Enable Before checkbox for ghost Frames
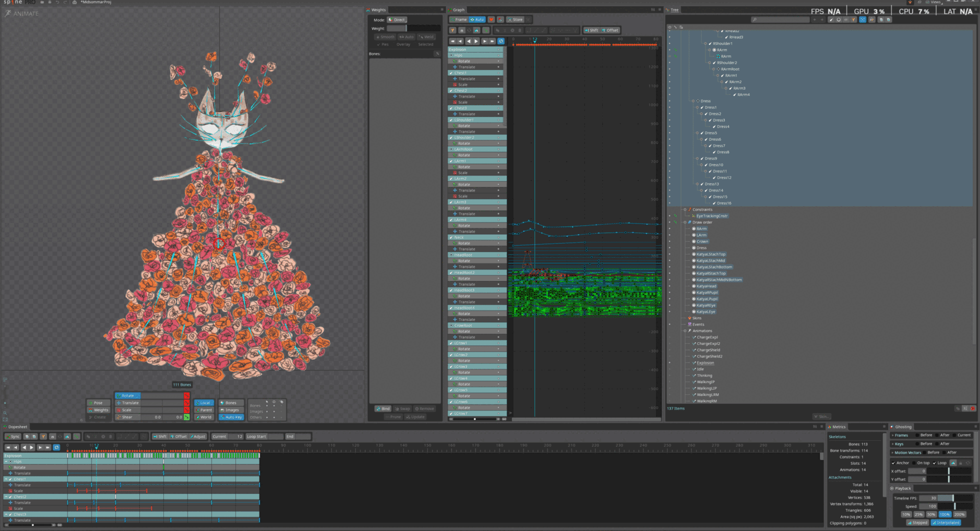The image size is (980, 531). [917, 435]
